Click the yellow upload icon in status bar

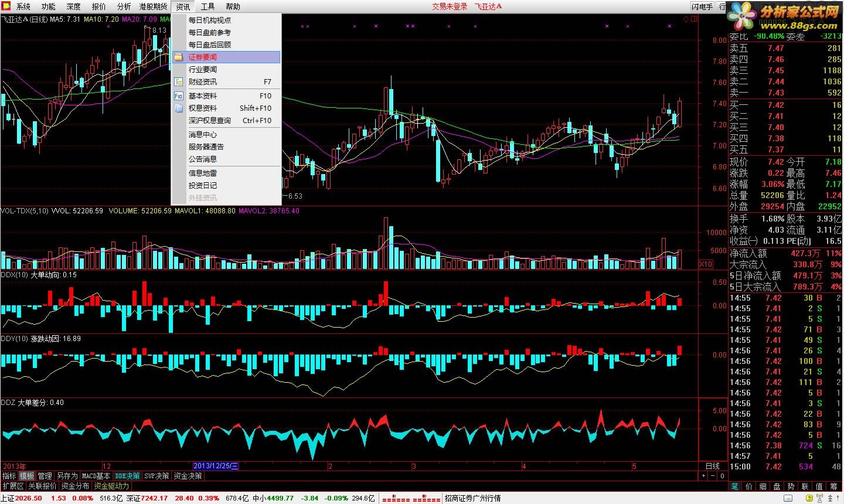pyautogui.click(x=809, y=498)
